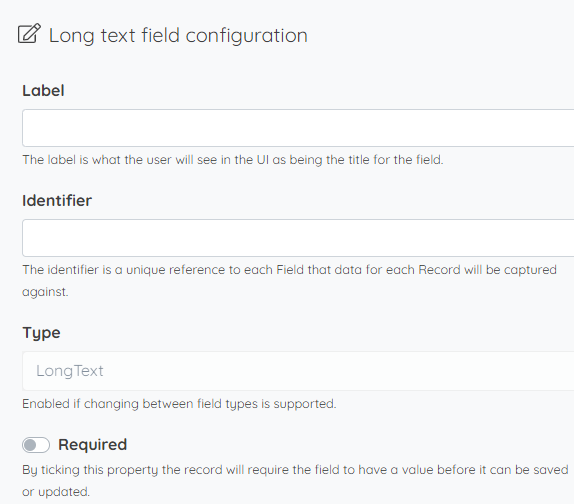The image size is (574, 504).
Task: Click the Identifier field title
Action: point(57,201)
